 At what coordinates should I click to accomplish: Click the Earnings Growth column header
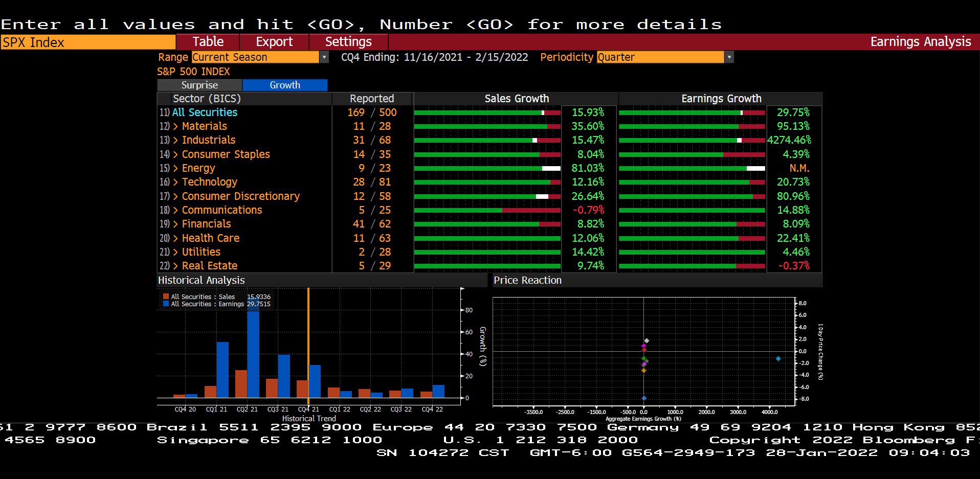721,99
